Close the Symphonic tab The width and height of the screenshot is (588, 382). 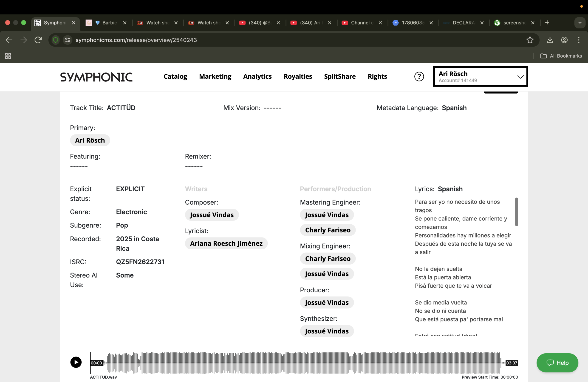pyautogui.click(x=74, y=23)
